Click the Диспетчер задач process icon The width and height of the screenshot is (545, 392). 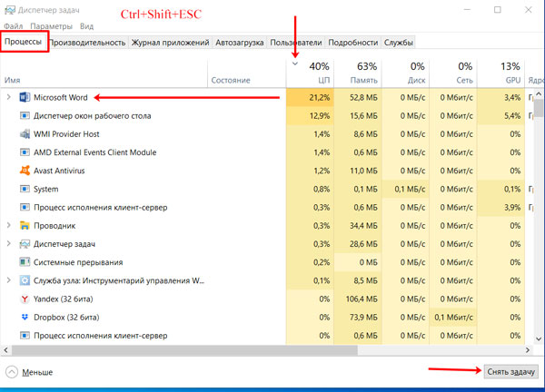[x=25, y=244]
